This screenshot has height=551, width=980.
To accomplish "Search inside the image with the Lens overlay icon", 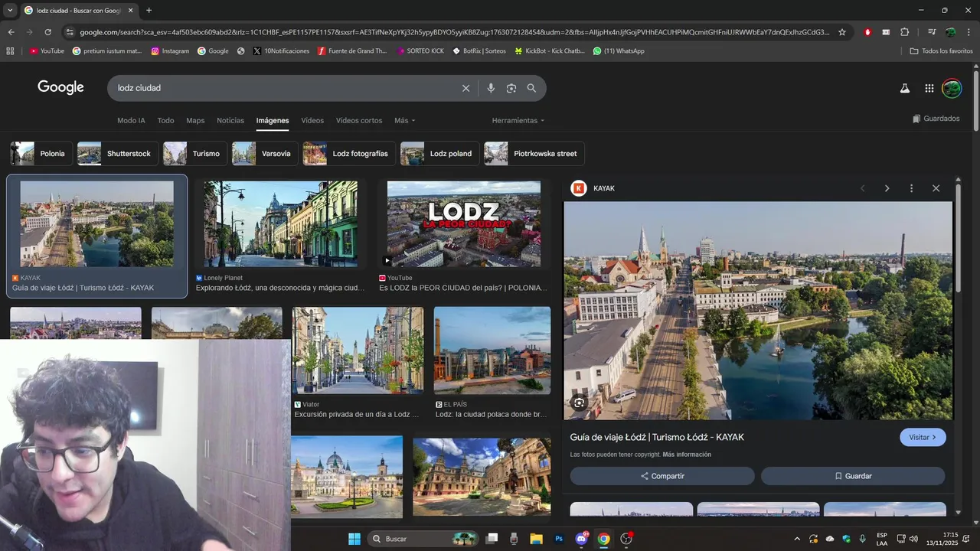I will pos(580,403).
